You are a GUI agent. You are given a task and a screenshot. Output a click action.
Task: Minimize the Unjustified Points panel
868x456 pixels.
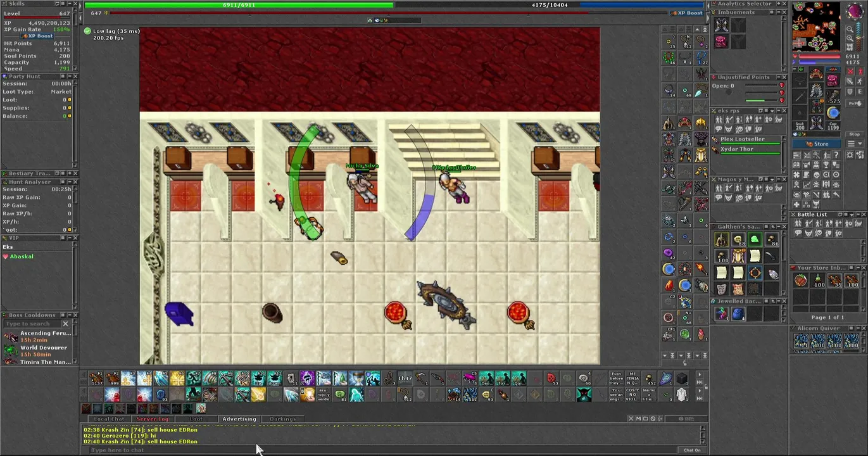(778, 77)
